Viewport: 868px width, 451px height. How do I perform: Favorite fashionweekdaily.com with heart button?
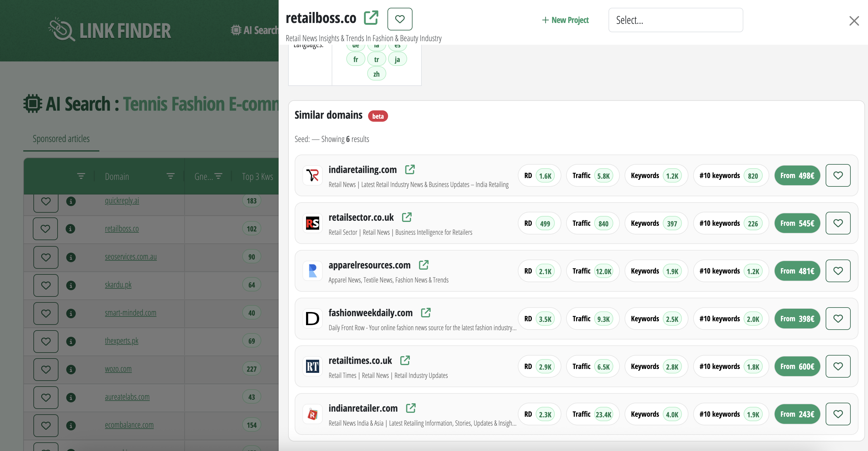tap(838, 319)
